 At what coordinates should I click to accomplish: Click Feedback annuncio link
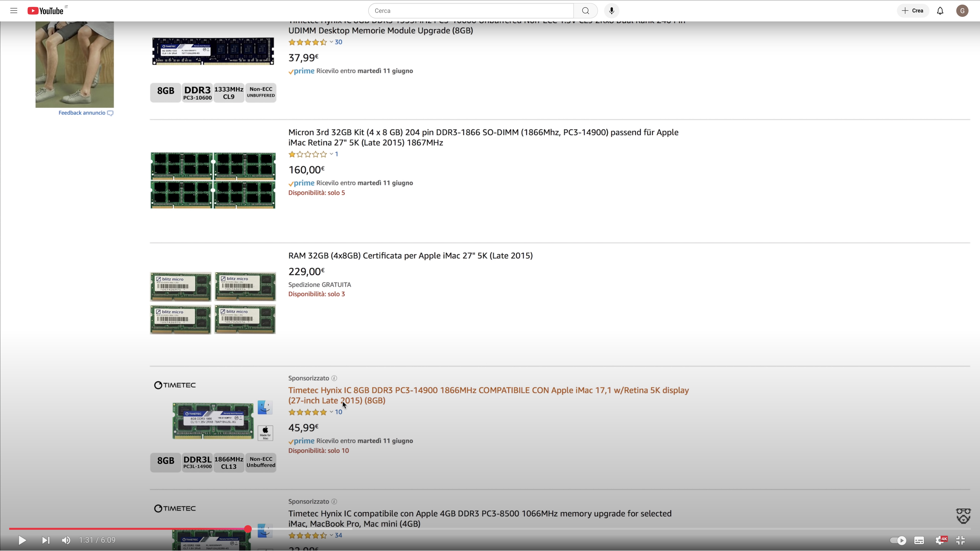pos(86,113)
